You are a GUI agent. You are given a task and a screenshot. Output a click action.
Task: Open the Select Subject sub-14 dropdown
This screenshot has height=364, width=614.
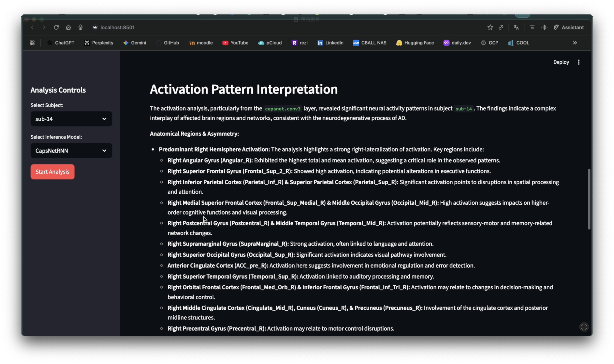coord(71,119)
